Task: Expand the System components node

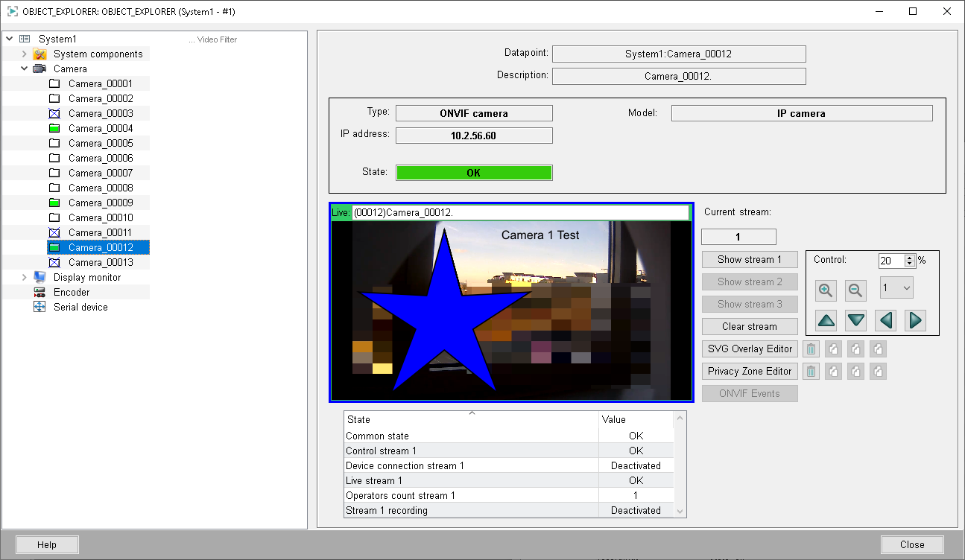Action: [x=24, y=54]
